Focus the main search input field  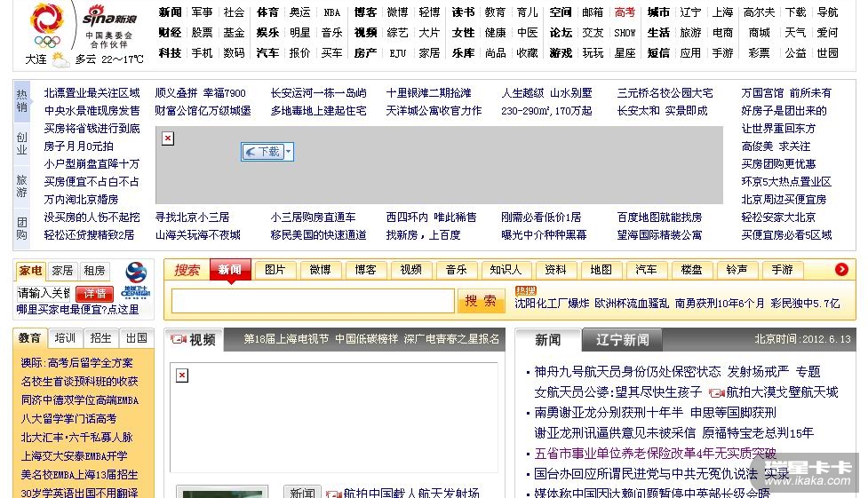tap(314, 300)
